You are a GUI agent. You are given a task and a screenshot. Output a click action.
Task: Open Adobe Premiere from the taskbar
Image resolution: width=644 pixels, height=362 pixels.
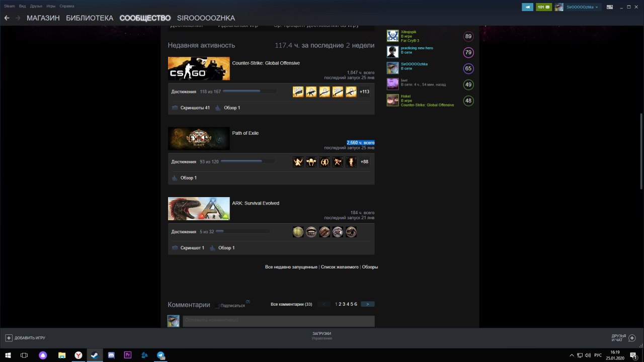click(x=128, y=355)
